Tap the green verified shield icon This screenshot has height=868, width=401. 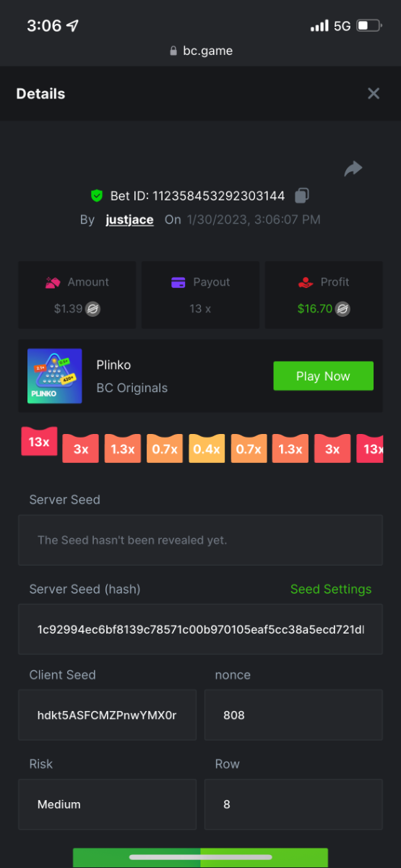97,195
